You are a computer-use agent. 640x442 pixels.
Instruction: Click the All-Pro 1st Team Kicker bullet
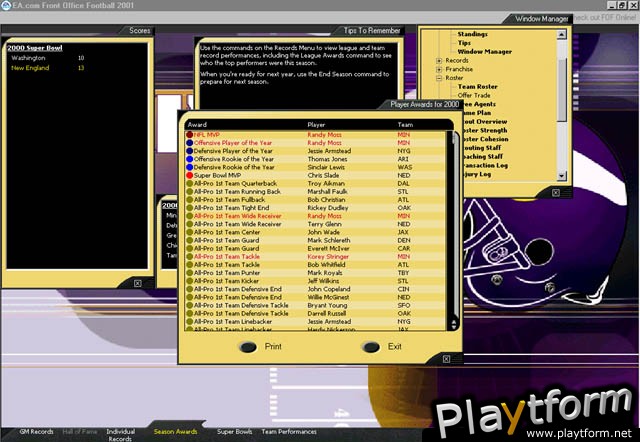189,281
